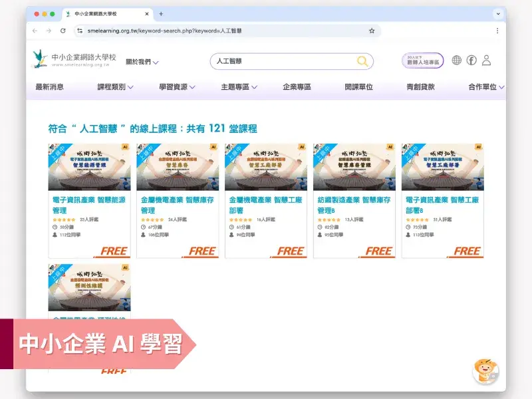The width and height of the screenshot is (532, 399).
Task: Open the 企業專區 menu item
Action: [x=297, y=87]
